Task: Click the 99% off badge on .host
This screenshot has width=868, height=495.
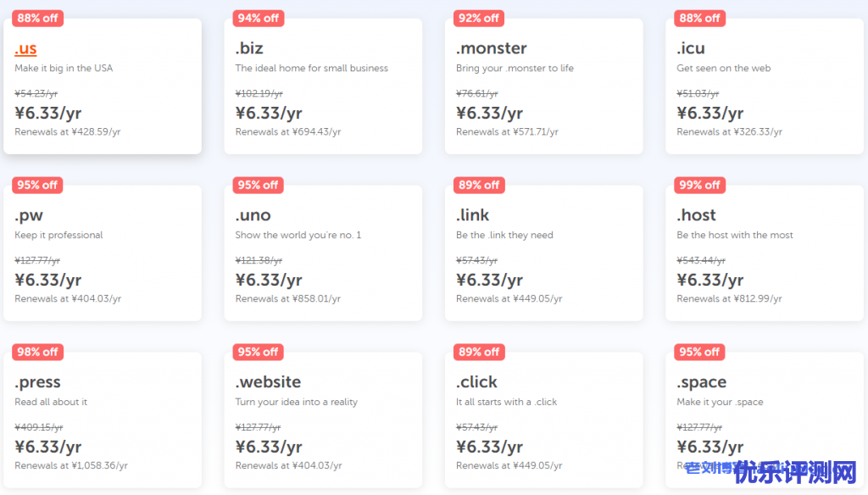Action: pyautogui.click(x=699, y=185)
